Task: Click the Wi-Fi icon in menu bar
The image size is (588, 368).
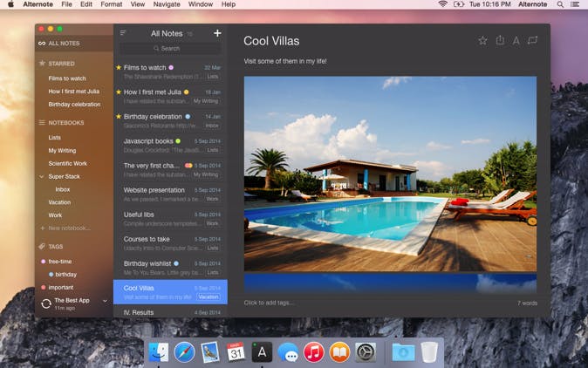Action: point(443,4)
